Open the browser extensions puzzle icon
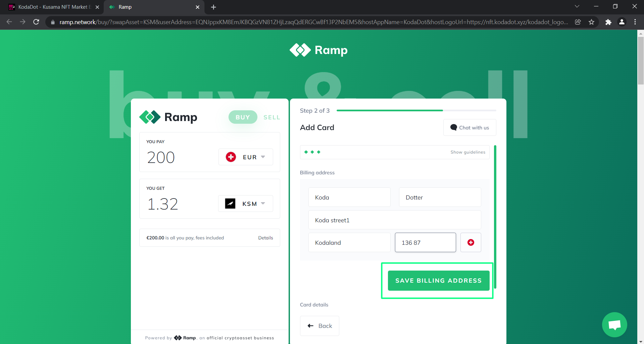Image resolution: width=644 pixels, height=344 pixels. (x=608, y=22)
